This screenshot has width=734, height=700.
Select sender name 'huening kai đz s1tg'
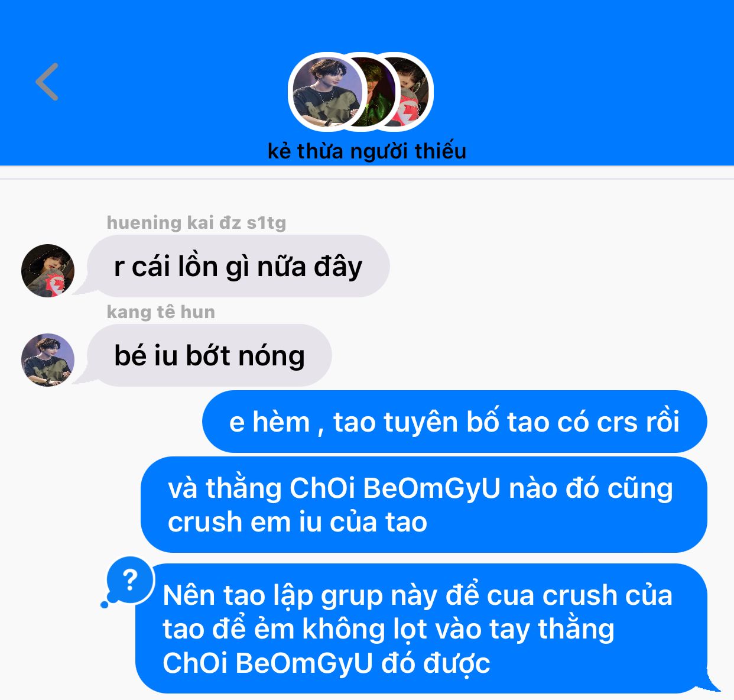point(196,223)
